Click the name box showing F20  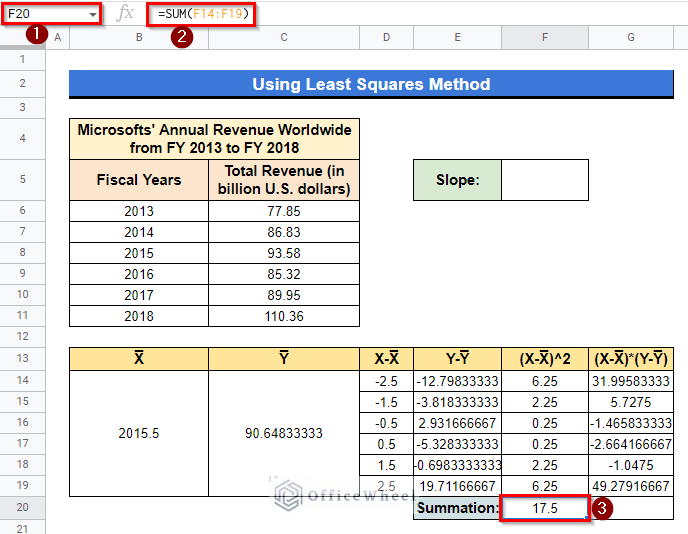(x=51, y=14)
